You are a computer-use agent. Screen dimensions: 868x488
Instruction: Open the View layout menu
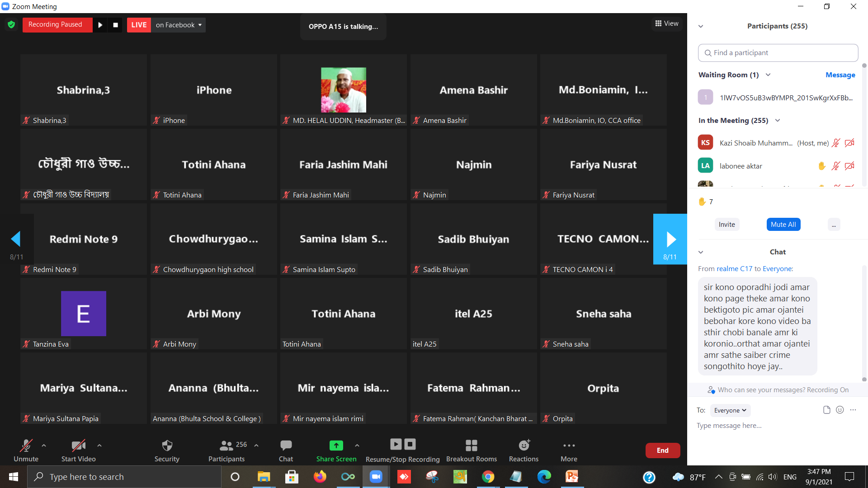[667, 23]
